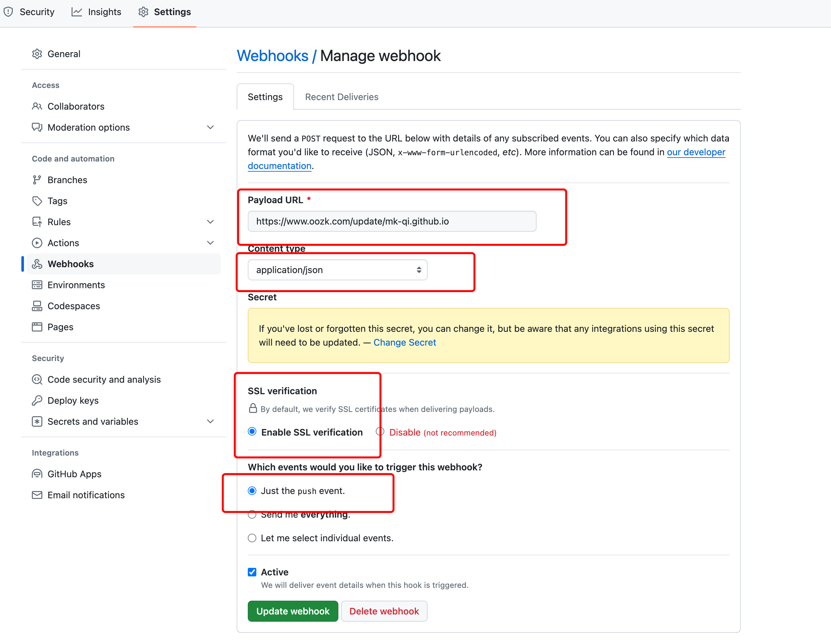Uncheck the Active checkbox

(x=252, y=572)
